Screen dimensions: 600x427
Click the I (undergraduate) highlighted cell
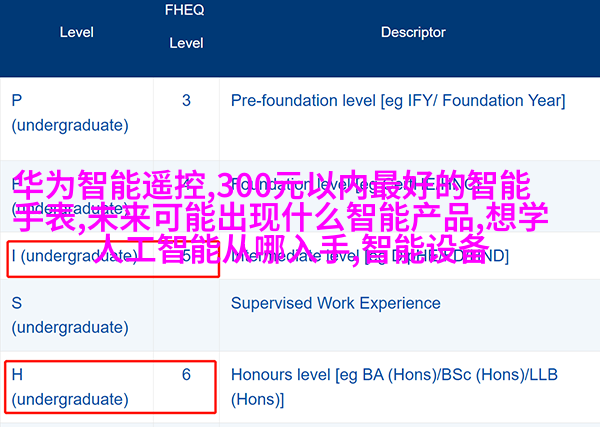coord(113,259)
